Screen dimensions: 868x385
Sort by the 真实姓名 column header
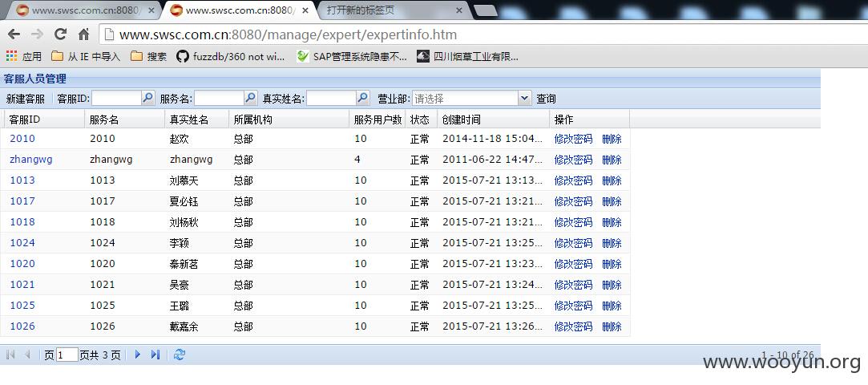[x=196, y=119]
